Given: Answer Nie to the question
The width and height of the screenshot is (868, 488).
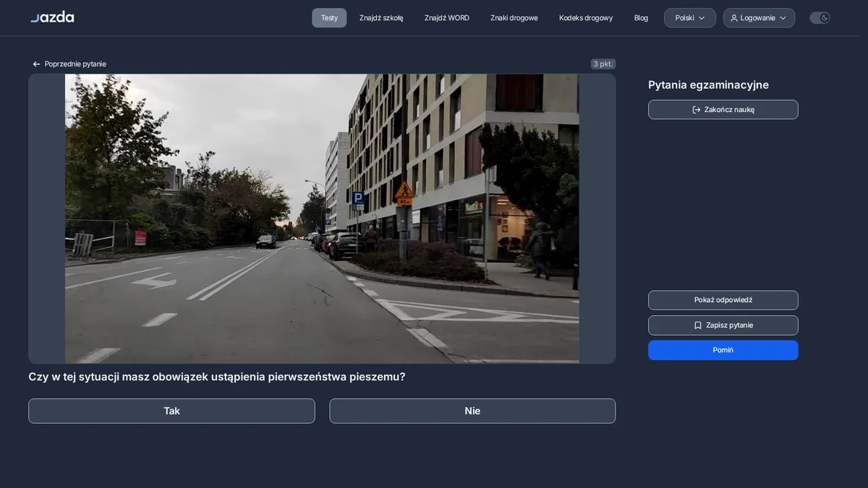Looking at the screenshot, I should point(472,411).
